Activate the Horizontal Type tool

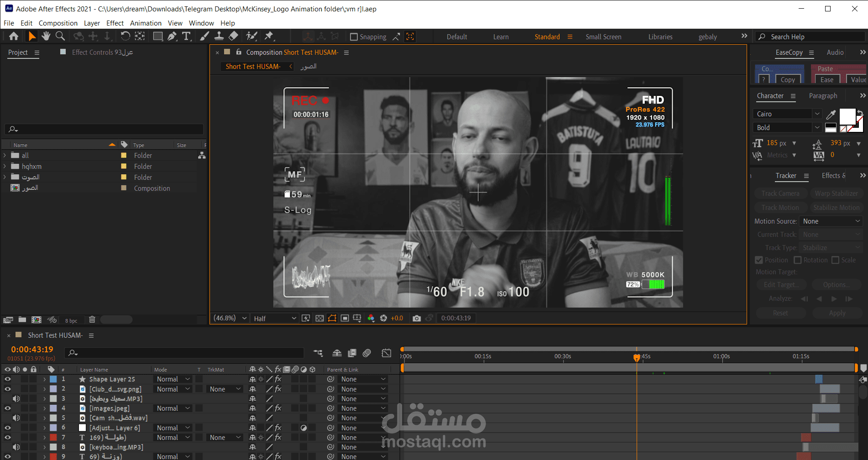[x=186, y=37]
